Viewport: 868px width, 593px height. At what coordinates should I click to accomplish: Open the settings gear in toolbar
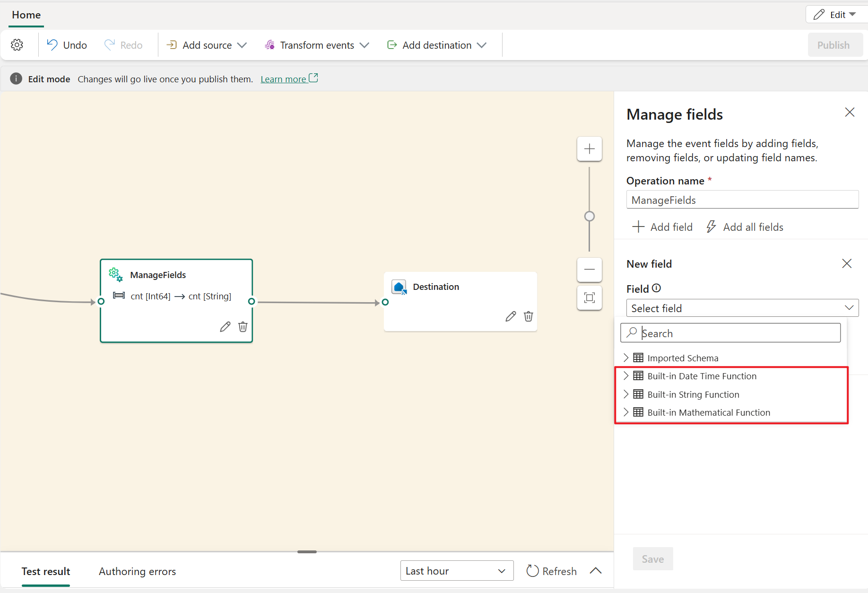(17, 45)
